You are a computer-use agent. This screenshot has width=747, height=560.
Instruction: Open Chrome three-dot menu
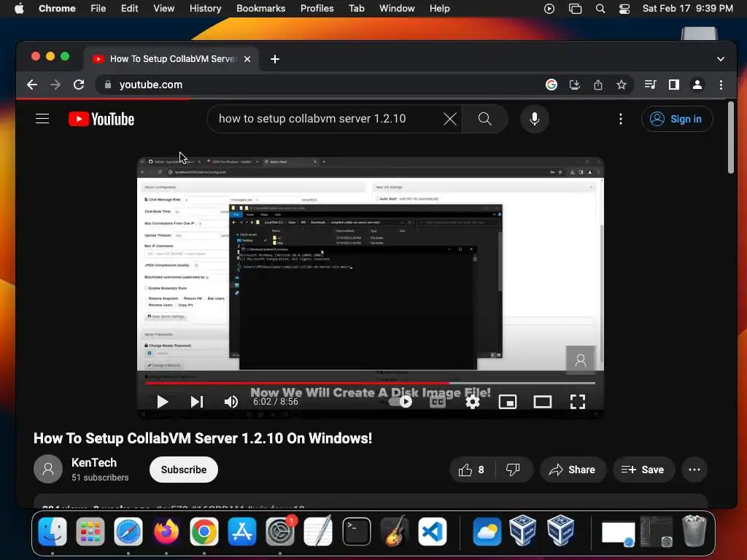(721, 85)
